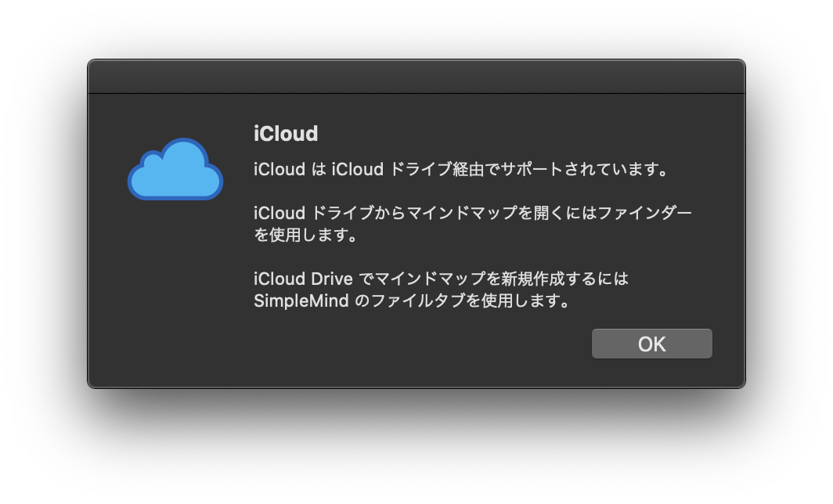This screenshot has height=504, width=833.
Task: Click the line starting iCloud ドライブから
Action: tap(473, 213)
